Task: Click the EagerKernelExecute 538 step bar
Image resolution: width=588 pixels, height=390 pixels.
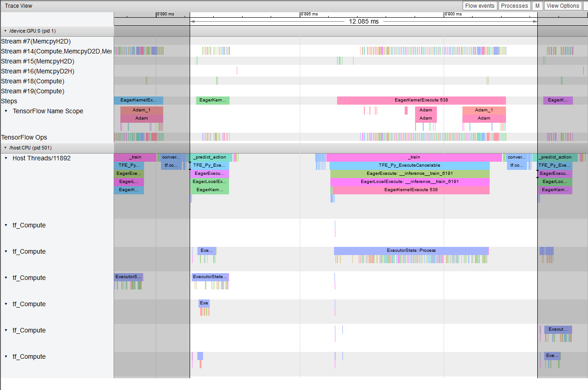Action: [421, 100]
